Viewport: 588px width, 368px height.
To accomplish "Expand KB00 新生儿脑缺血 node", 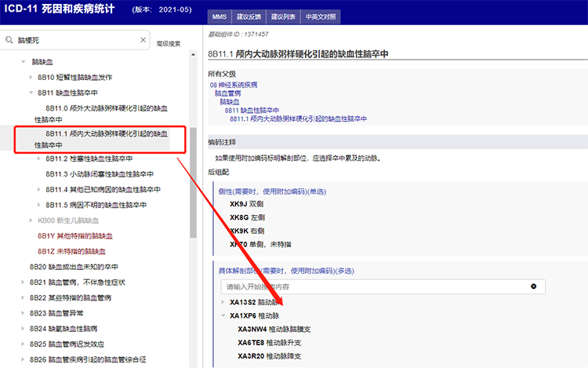I will pos(31,220).
